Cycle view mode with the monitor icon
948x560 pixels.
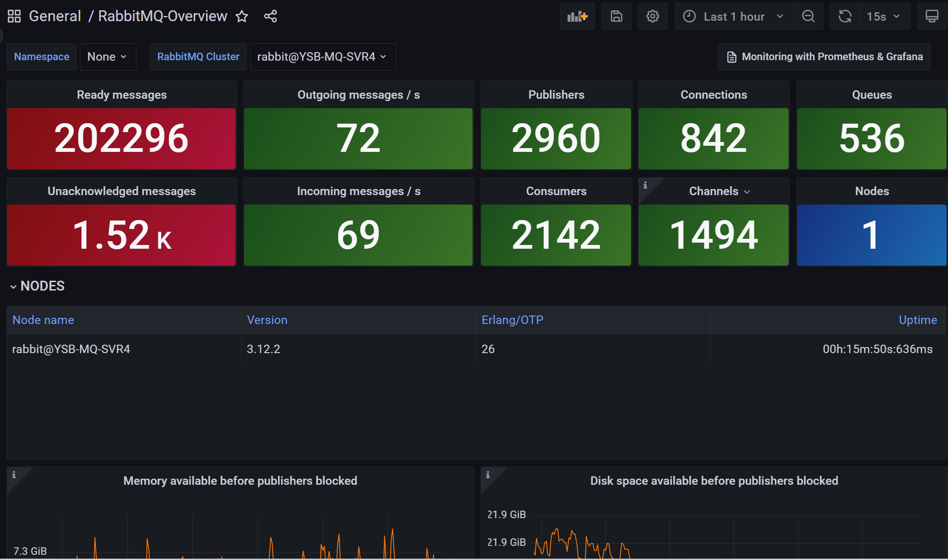(x=932, y=16)
